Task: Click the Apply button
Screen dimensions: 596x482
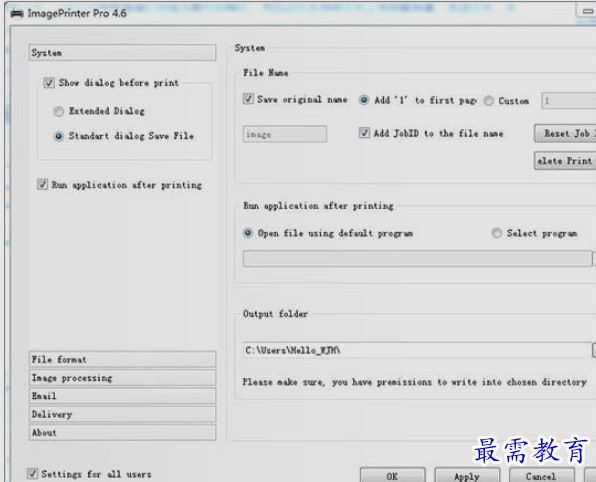Action: (467, 476)
